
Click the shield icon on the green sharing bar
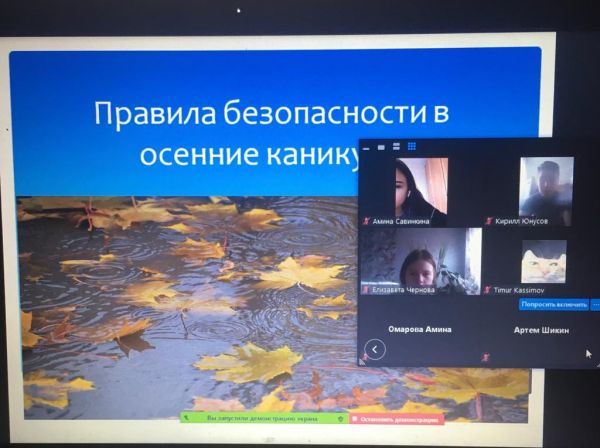point(341,418)
